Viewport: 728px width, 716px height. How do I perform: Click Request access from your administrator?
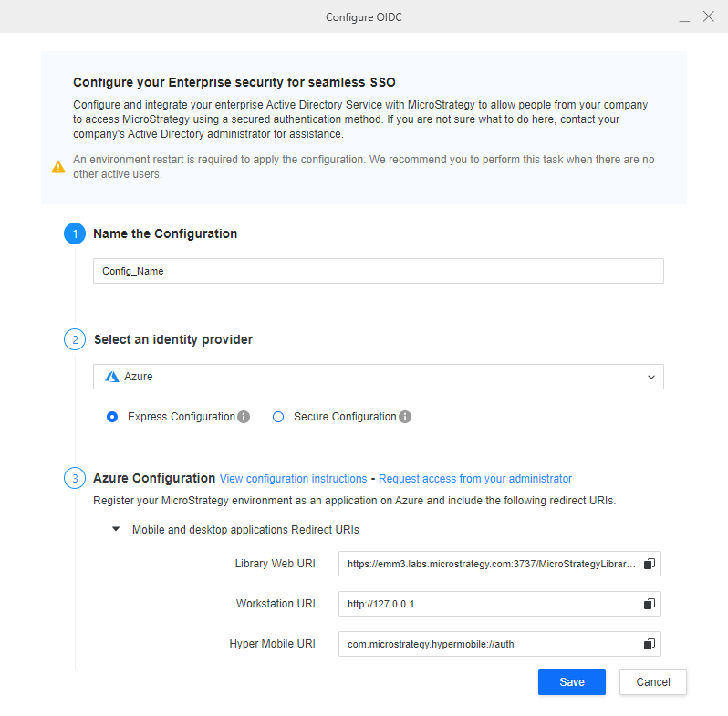coord(475,479)
